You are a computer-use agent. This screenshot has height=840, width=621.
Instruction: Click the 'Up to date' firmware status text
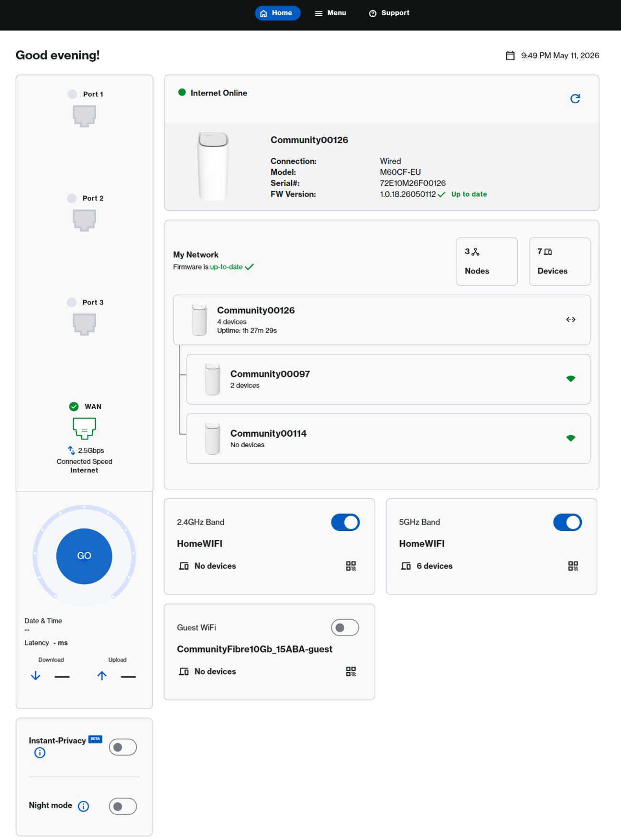coord(469,194)
